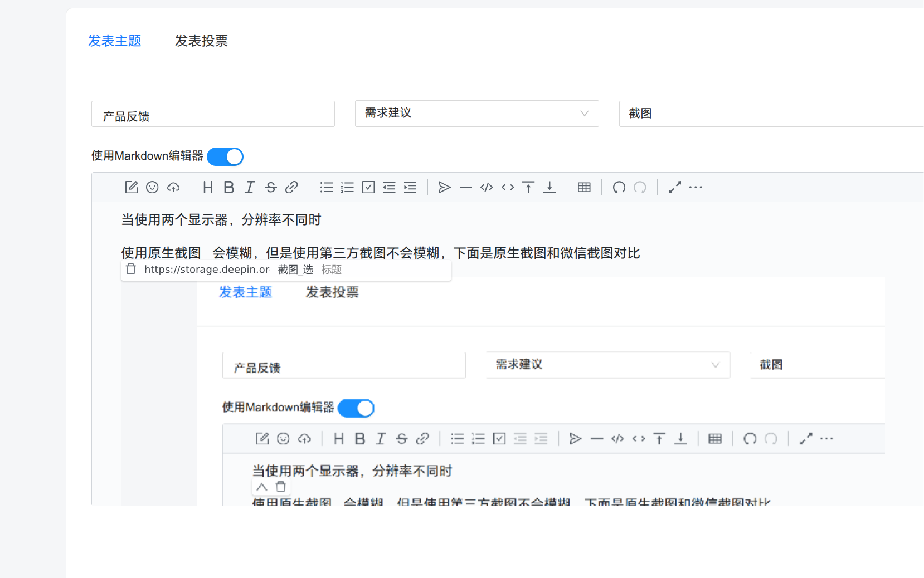Insert an ordered numbered list
This screenshot has width=924, height=578.
(347, 187)
